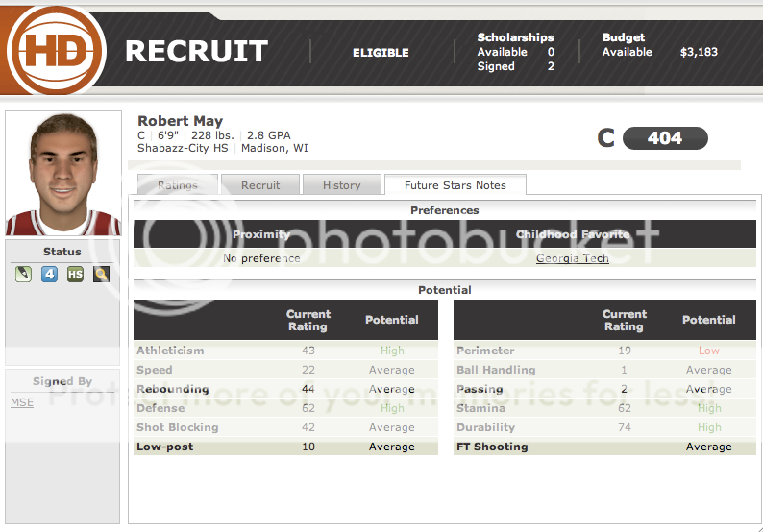Switch to the Recruit tab
Viewport: 763px width, 532px height.
pos(260,185)
